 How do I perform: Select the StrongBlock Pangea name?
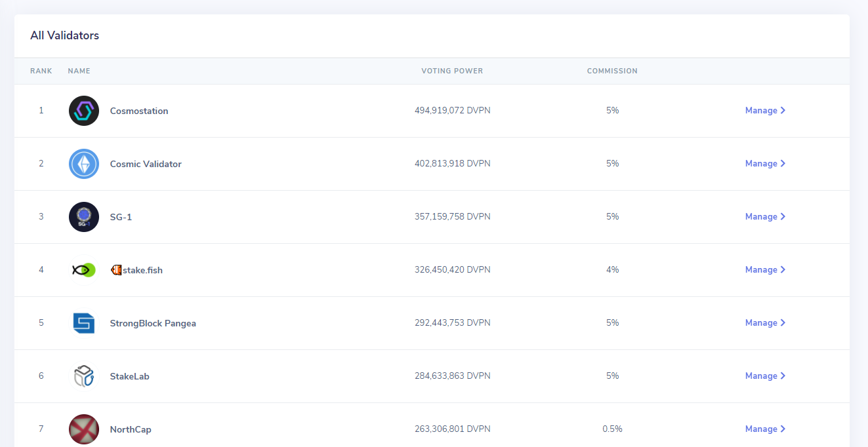[x=153, y=323]
